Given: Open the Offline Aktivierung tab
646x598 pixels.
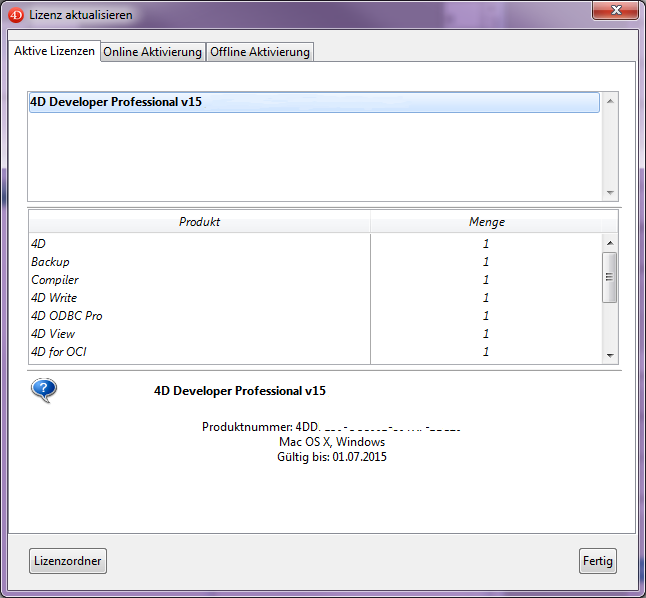Looking at the screenshot, I should [260, 52].
